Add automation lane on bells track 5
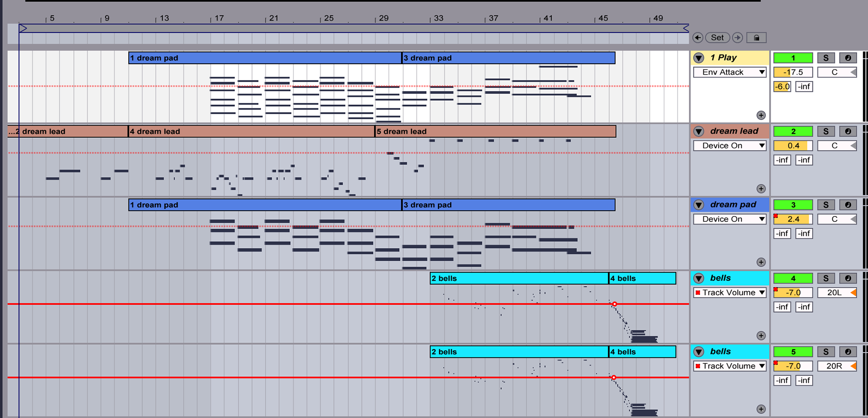This screenshot has height=418, width=868. coord(761,409)
